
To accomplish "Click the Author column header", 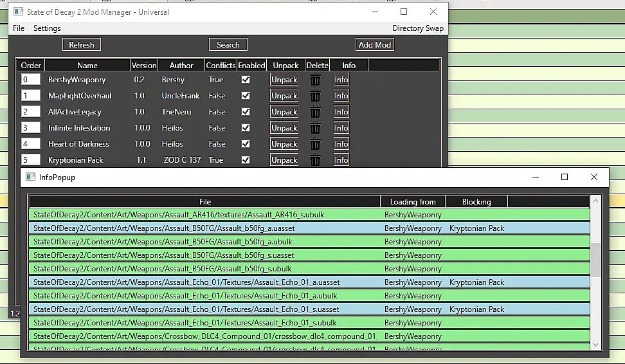I will coord(181,66).
